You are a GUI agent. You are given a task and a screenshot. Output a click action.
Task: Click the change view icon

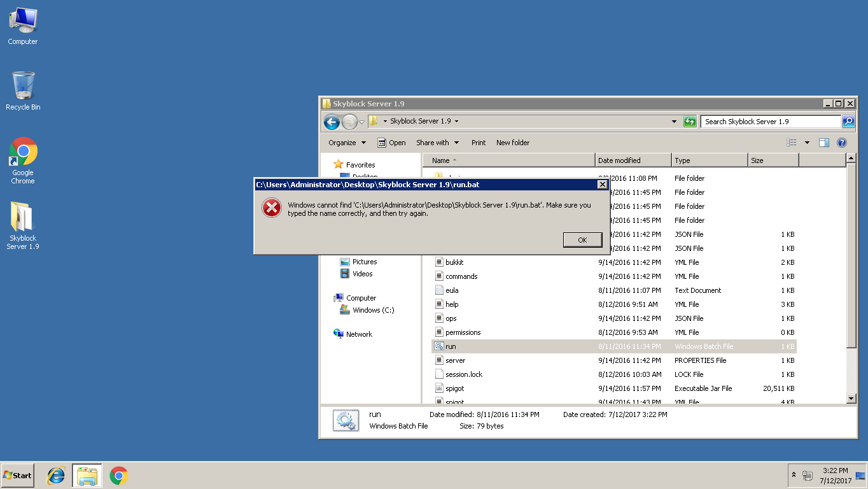(x=792, y=143)
